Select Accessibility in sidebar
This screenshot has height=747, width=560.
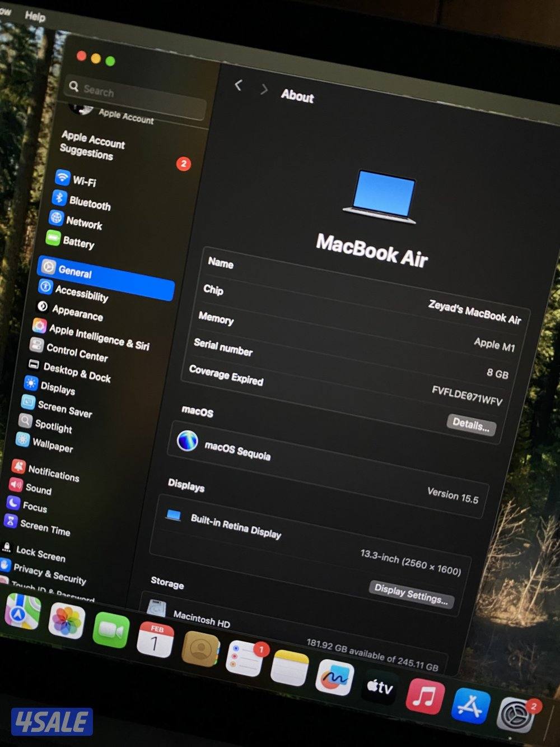pos(81,293)
